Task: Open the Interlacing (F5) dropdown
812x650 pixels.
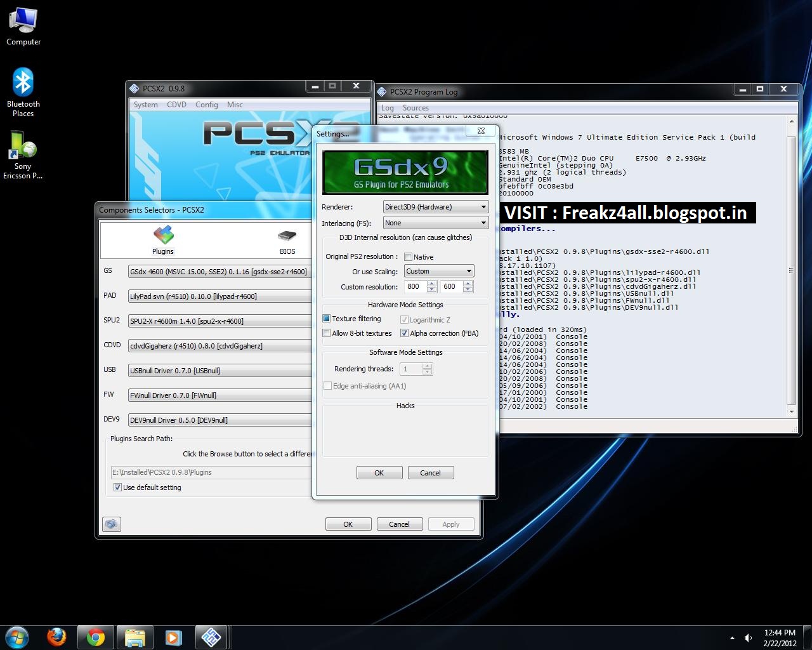Action: click(436, 223)
